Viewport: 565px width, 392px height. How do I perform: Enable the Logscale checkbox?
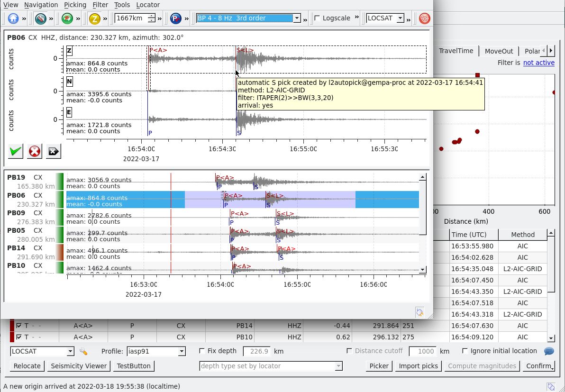coord(317,18)
